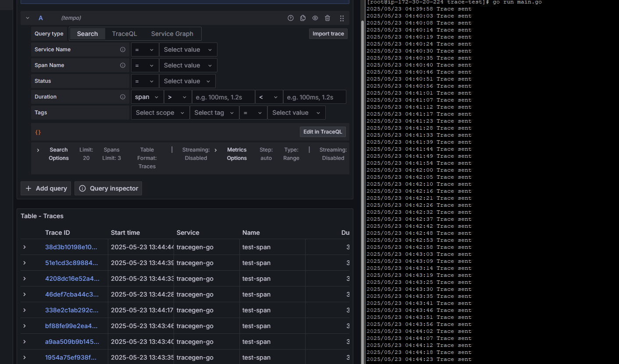Expand the Search Options section
The height and width of the screenshot is (364, 619).
click(38, 150)
